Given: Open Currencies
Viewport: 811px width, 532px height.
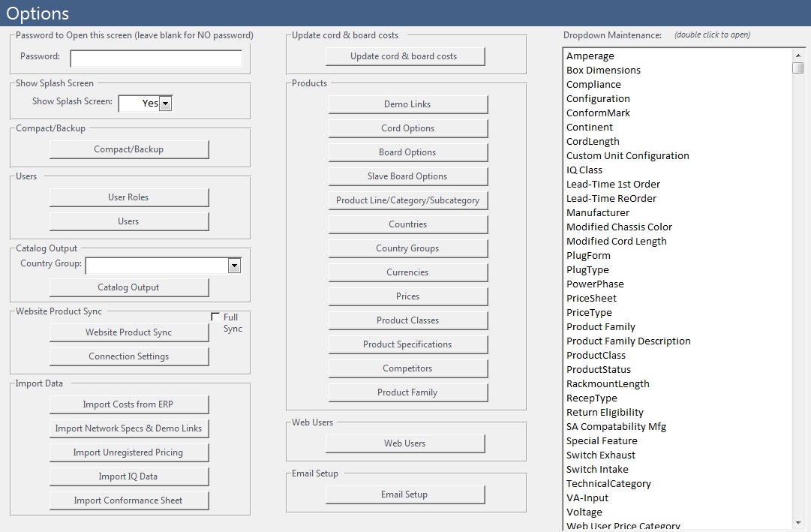Looking at the screenshot, I should pos(407,272).
